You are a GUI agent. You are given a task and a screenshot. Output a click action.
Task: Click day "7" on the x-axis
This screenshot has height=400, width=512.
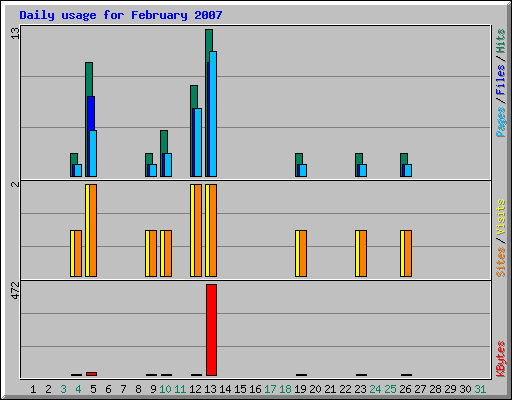(123, 389)
